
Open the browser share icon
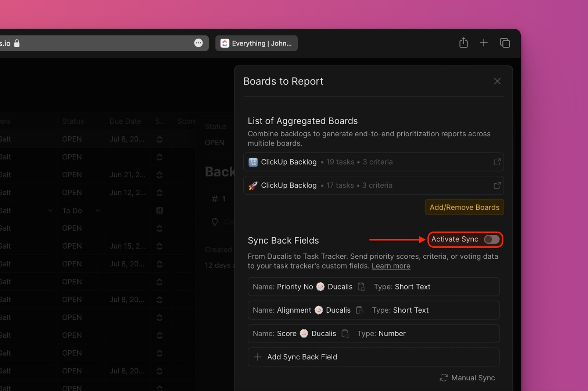click(463, 43)
